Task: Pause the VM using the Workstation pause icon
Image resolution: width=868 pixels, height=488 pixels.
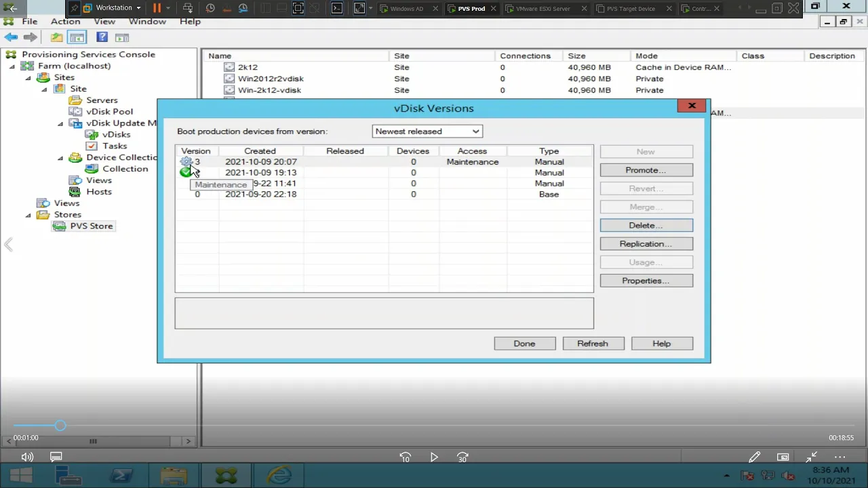Action: pos(157,8)
